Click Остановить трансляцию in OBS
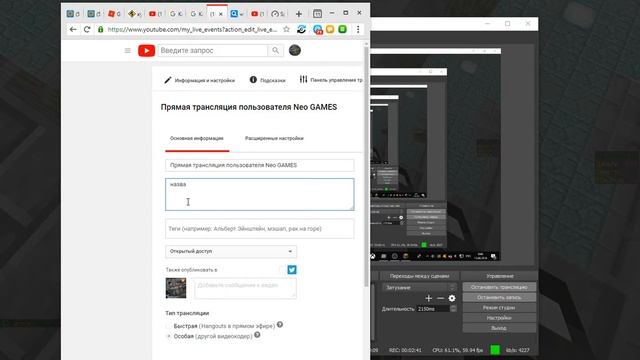This screenshot has height=360, width=640. coord(499,287)
